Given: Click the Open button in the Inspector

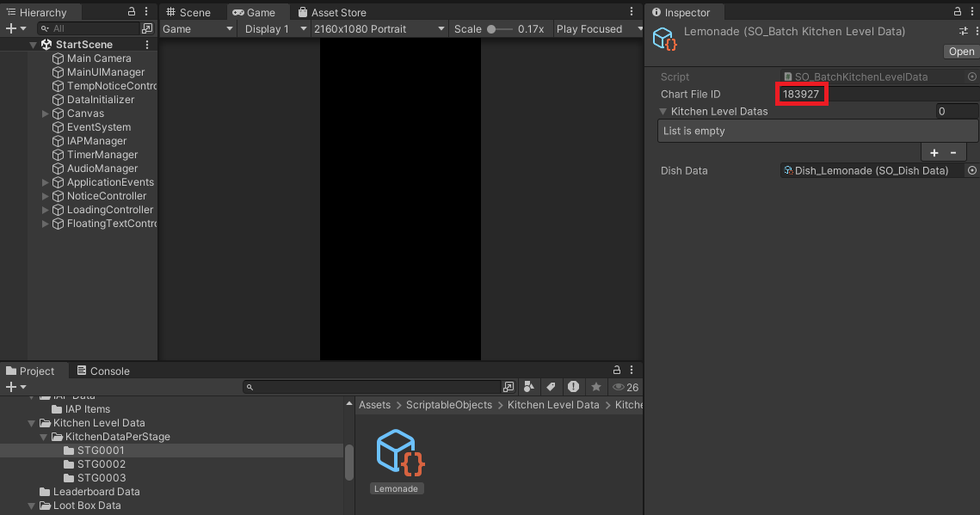Looking at the screenshot, I should [960, 52].
